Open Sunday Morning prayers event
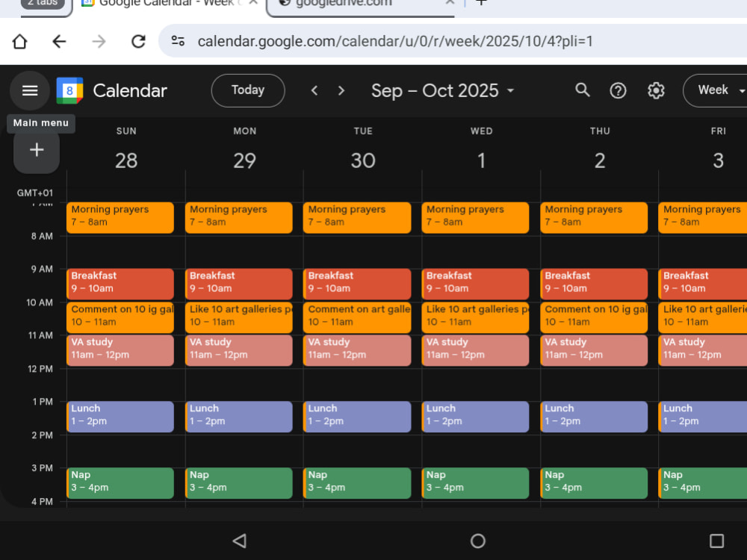This screenshot has height=560, width=747. click(x=120, y=217)
